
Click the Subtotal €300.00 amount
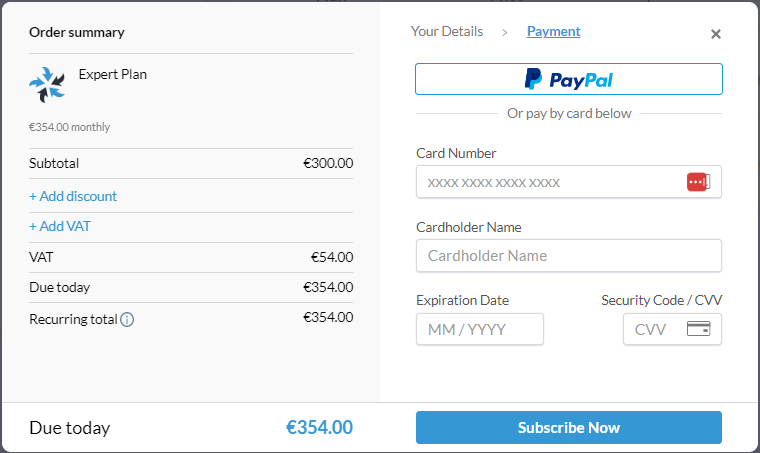(328, 163)
